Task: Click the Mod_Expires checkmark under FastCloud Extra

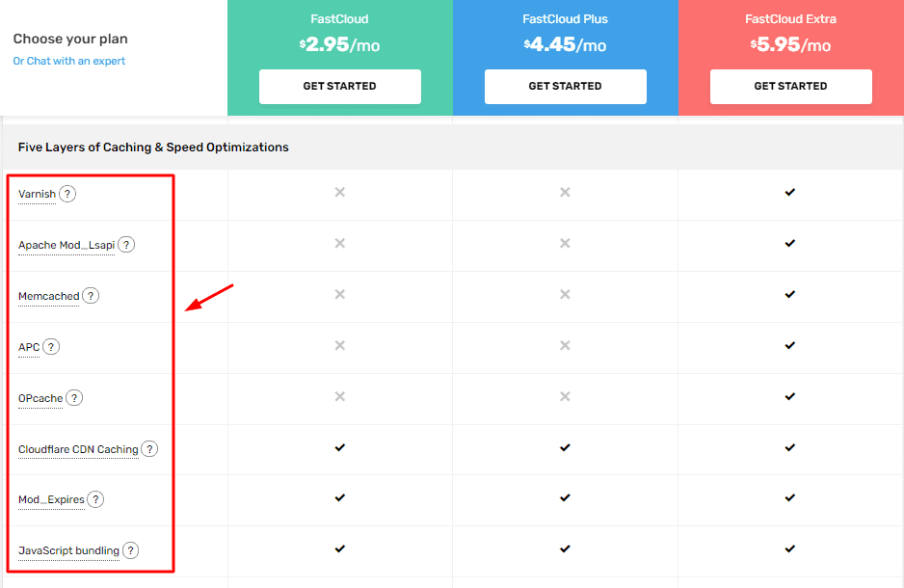Action: coord(790,497)
